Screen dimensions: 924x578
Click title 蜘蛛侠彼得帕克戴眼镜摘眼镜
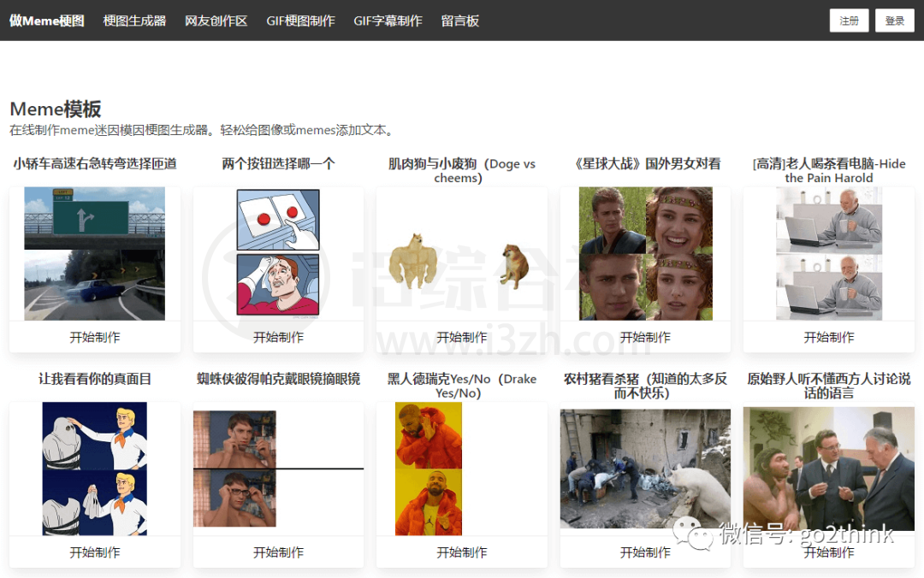pyautogui.click(x=278, y=379)
